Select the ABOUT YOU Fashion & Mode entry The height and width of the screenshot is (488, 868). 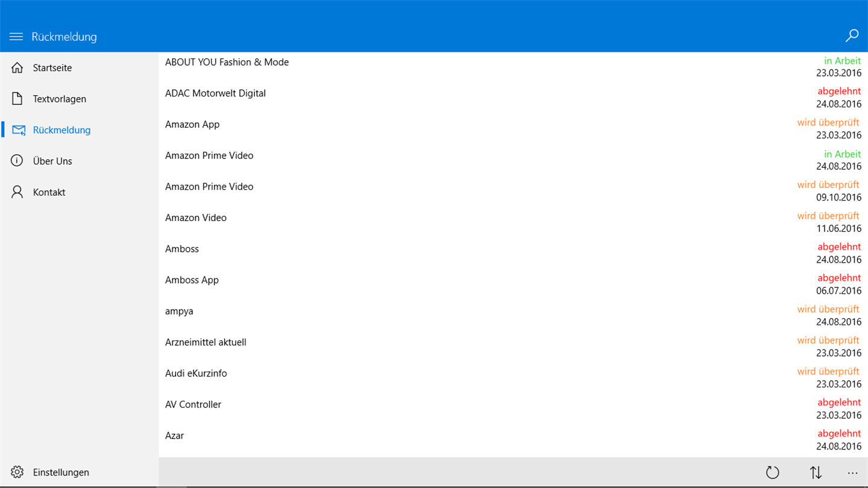(513, 67)
